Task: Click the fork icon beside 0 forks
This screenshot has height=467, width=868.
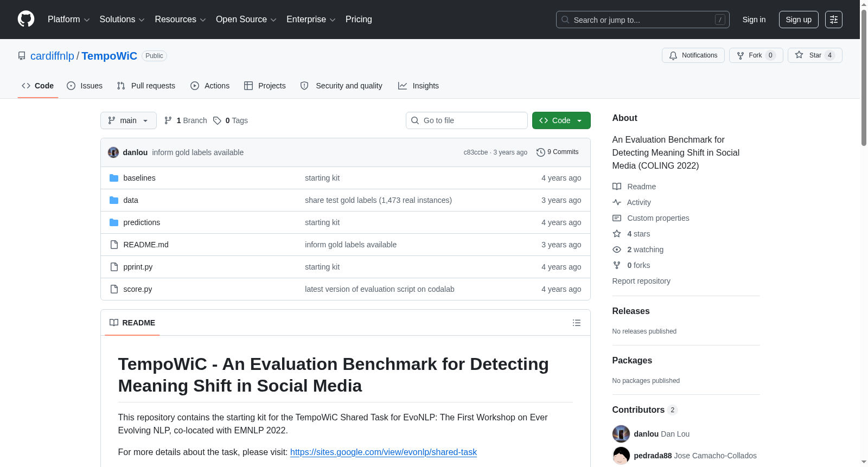Action: point(617,265)
